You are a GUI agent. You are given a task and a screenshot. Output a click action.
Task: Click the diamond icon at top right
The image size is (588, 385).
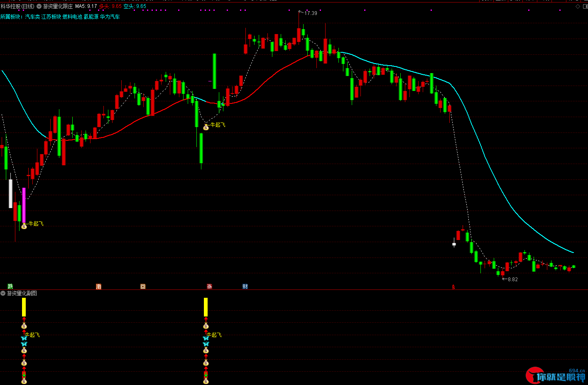pyautogui.click(x=578, y=7)
